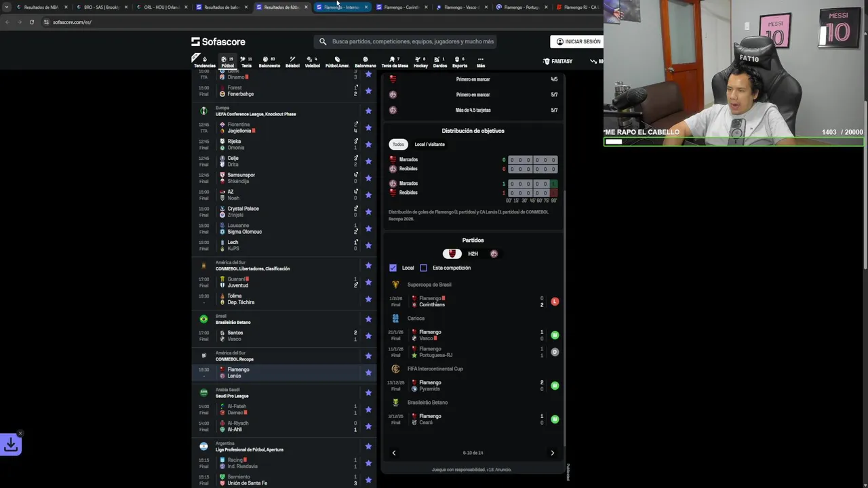Switch to the Baloncesto tab
Screen dimensions: 868x488
(x=269, y=62)
